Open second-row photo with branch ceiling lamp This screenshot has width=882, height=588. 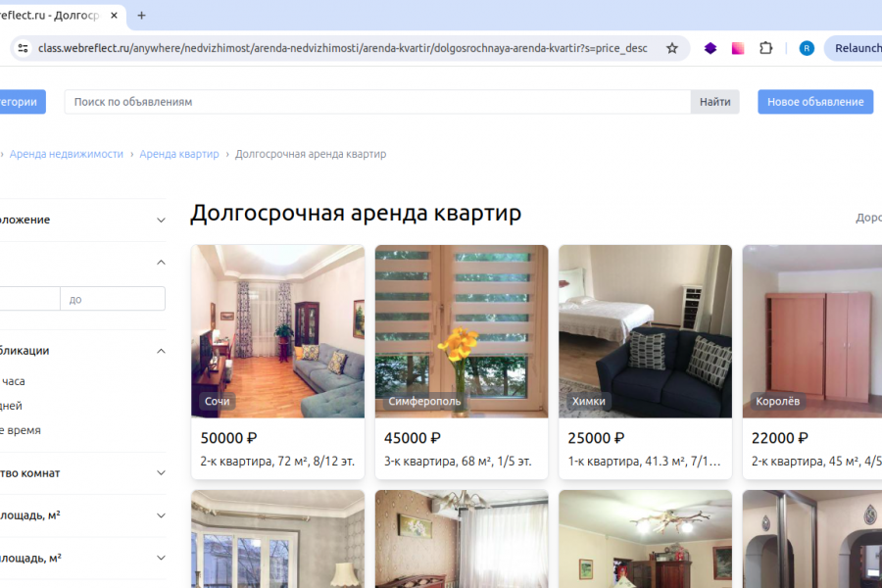click(645, 539)
